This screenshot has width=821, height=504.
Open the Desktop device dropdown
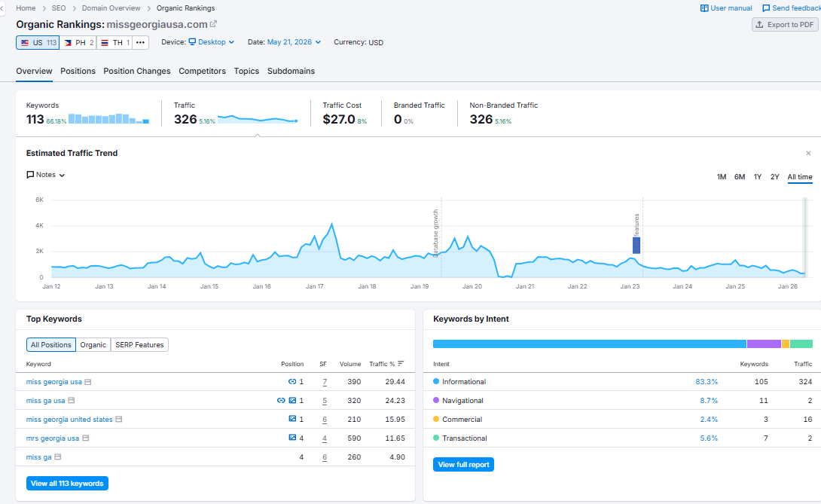212,42
